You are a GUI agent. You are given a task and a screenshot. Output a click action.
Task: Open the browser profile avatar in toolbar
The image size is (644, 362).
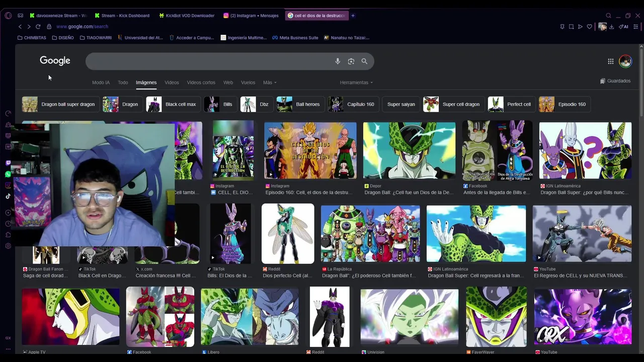tap(602, 27)
